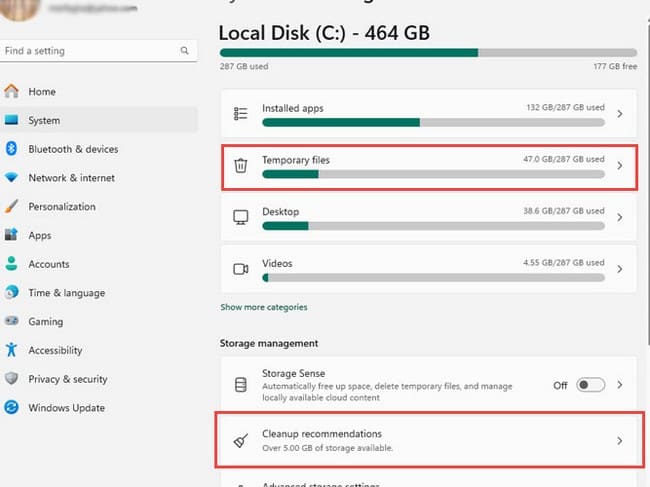Click the Installed apps list icon
This screenshot has width=650, height=487.
pyautogui.click(x=240, y=114)
